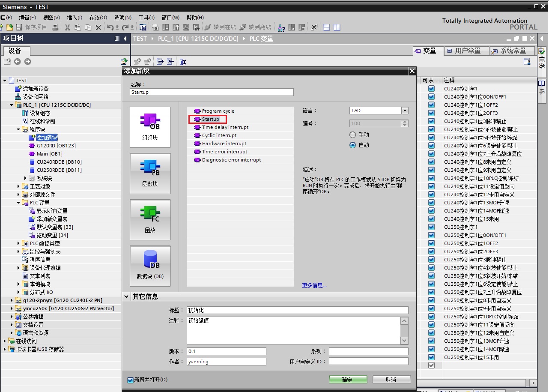
Task: Switch to the 用户常量 tab
Action: 467,51
